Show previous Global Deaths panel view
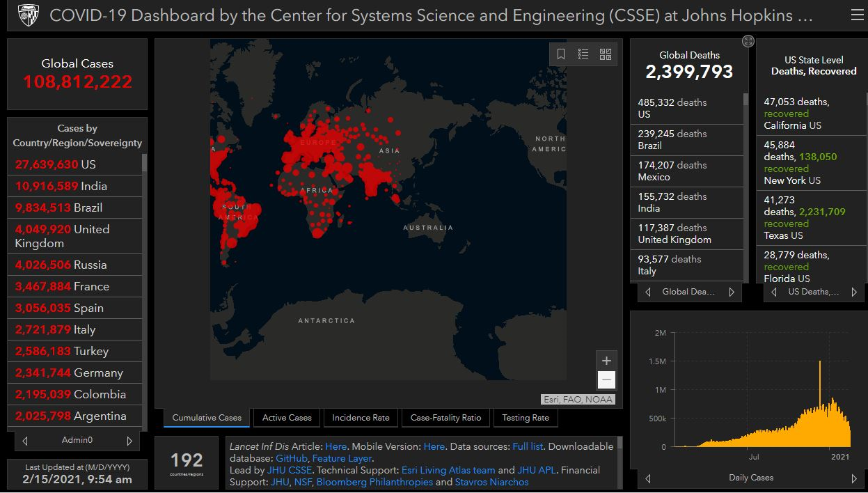 point(648,292)
